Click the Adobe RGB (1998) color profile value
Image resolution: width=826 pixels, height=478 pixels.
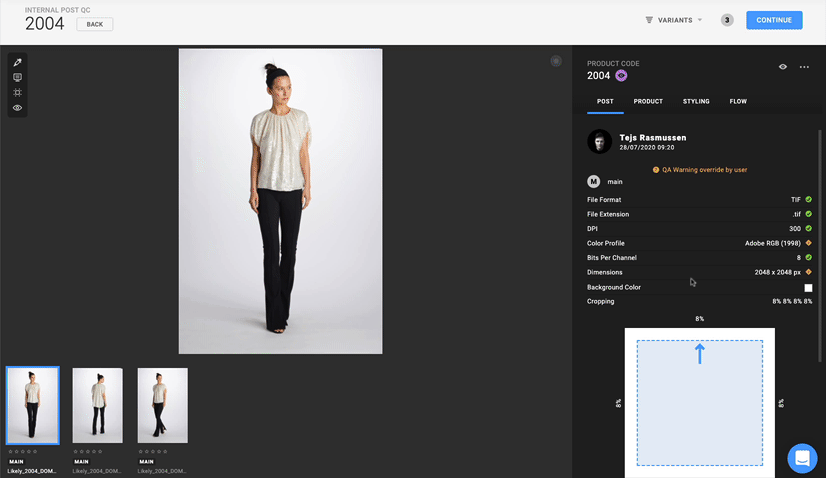[772, 243]
